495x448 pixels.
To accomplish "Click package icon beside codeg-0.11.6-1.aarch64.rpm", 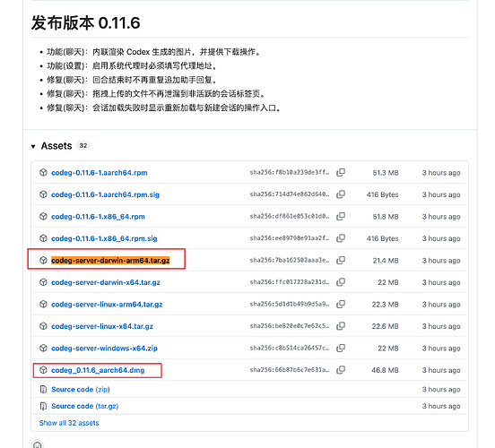I will click(43, 173).
